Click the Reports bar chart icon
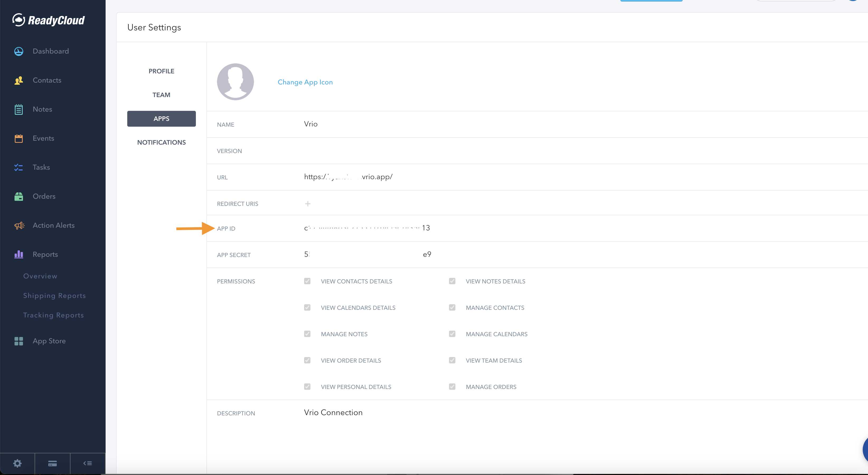868x475 pixels. (x=19, y=254)
